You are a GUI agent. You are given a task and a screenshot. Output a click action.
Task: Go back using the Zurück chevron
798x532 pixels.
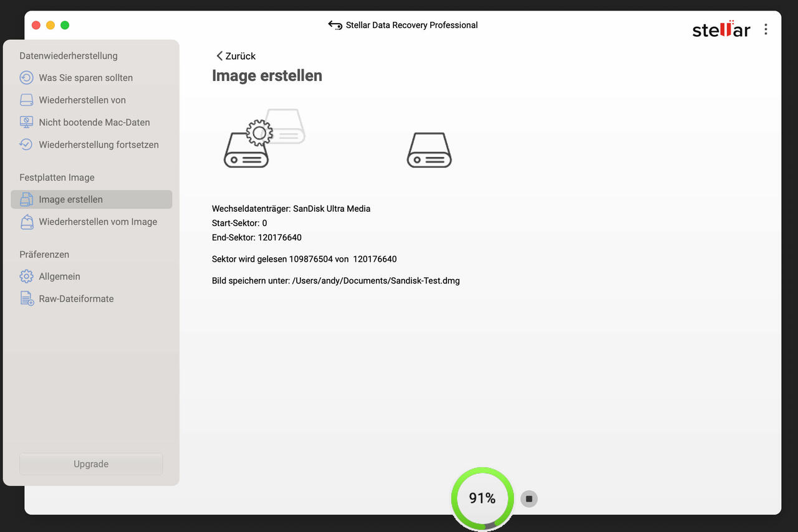tap(219, 56)
